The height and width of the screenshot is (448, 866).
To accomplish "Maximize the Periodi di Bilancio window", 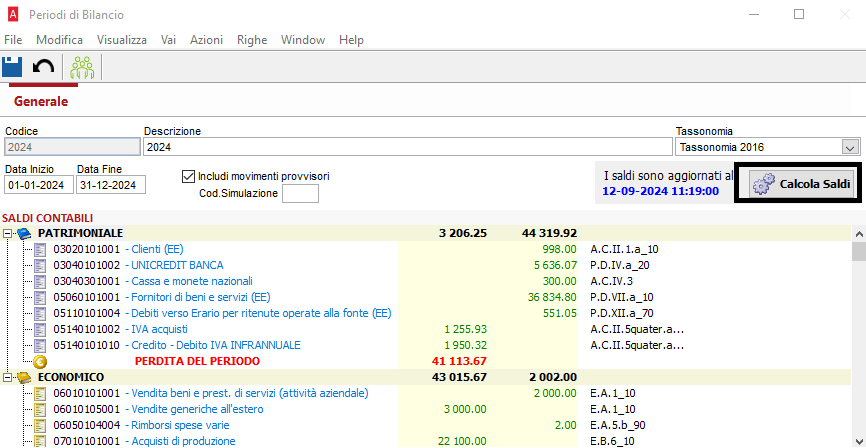I will (799, 14).
